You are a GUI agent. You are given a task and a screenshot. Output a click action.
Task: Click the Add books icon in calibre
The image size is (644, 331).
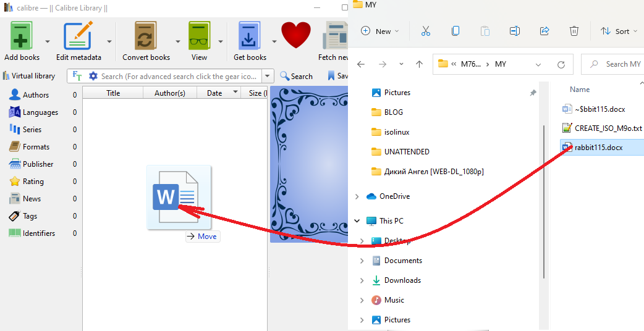pyautogui.click(x=20, y=36)
